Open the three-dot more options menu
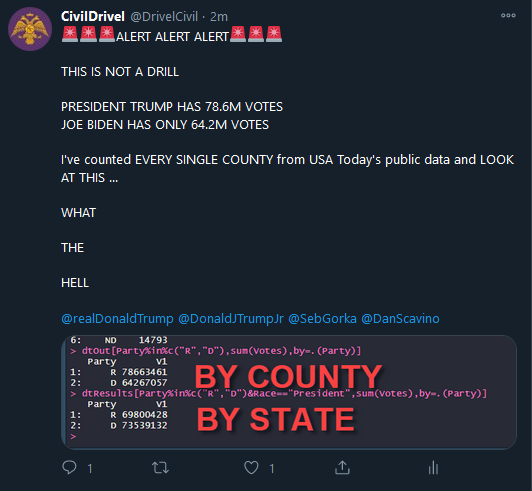This screenshot has height=491, width=532. click(x=508, y=15)
